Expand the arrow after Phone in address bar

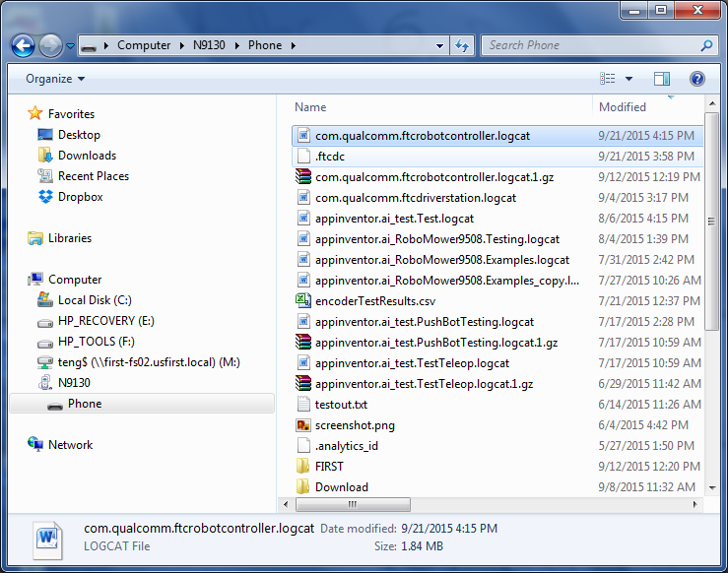[294, 45]
